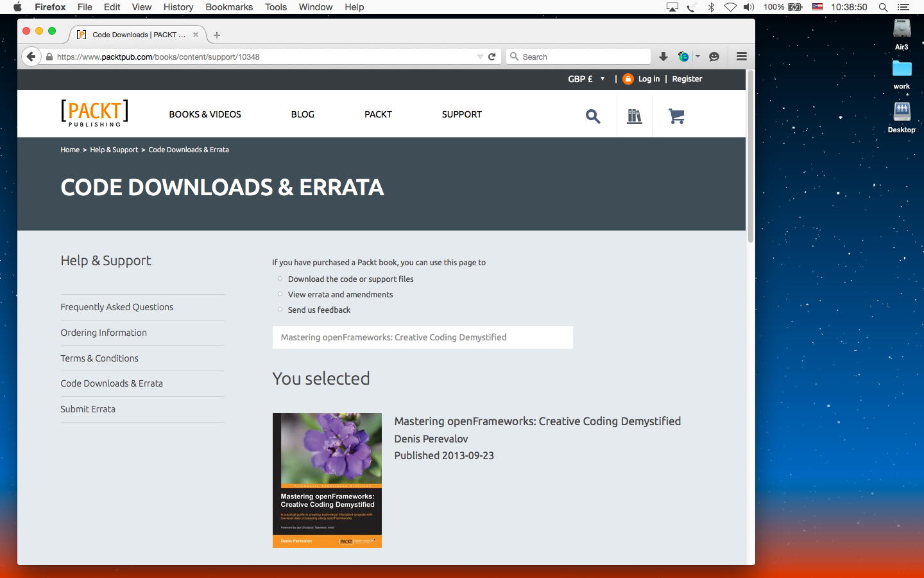Open the History menu
Screen dimensions: 924x578
(178, 7)
